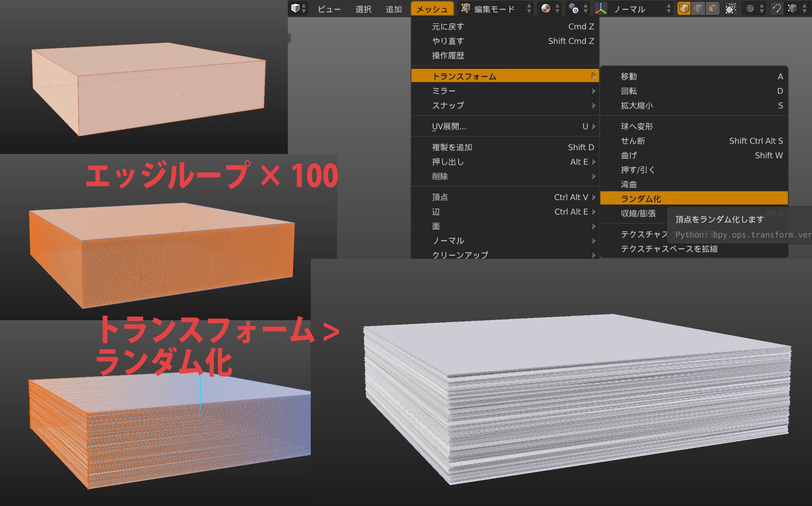Image resolution: width=812 pixels, height=506 pixels.
Task: Expand the 辺 submenu
Action: [x=505, y=212]
